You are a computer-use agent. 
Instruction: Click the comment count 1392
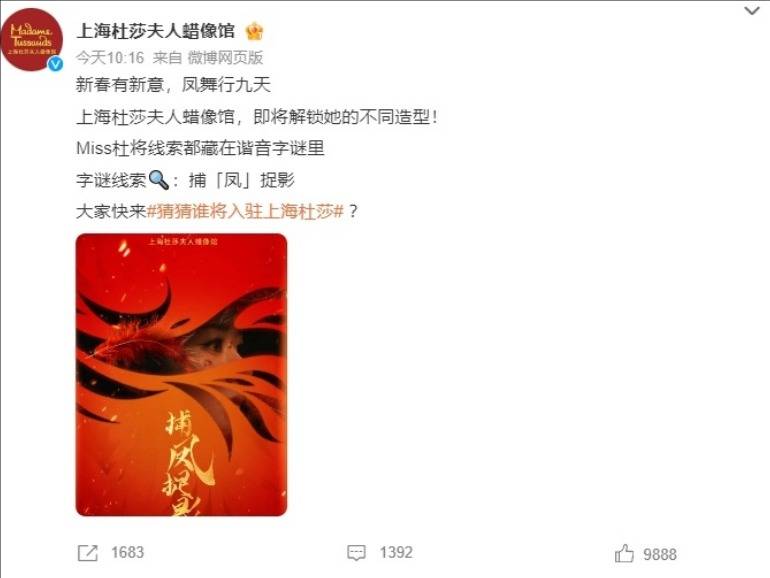click(396, 552)
